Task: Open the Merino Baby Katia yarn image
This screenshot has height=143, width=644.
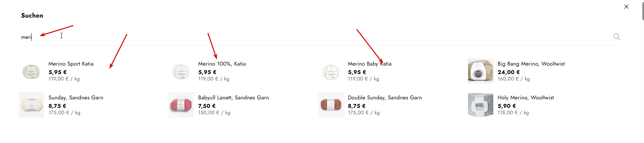Action: (x=331, y=71)
